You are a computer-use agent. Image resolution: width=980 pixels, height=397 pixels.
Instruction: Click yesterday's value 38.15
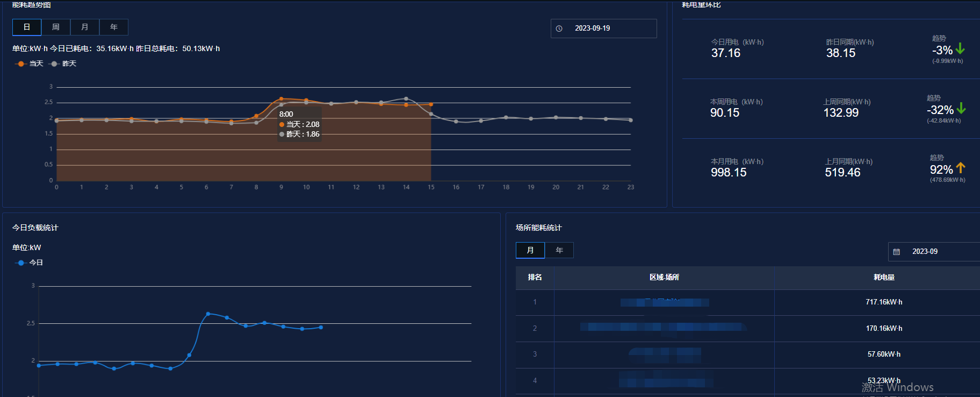(x=841, y=53)
